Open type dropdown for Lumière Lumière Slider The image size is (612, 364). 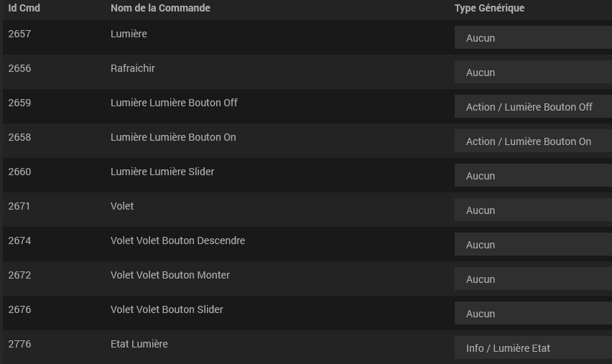[533, 176]
